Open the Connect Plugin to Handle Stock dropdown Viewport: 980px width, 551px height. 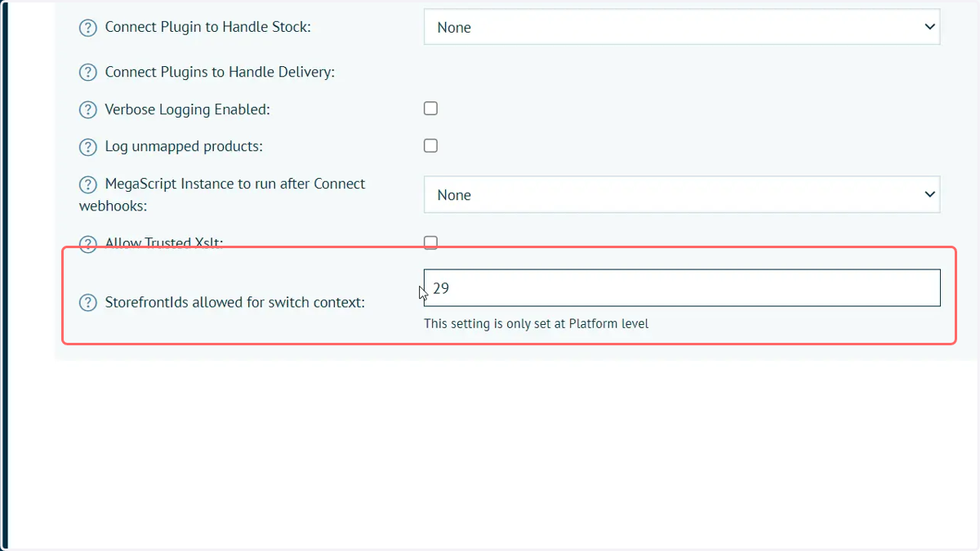[x=682, y=27]
